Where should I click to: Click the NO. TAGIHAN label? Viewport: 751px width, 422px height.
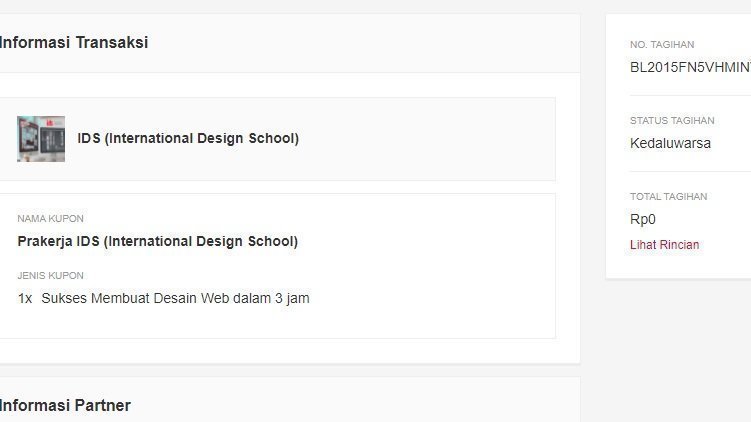[662, 45]
